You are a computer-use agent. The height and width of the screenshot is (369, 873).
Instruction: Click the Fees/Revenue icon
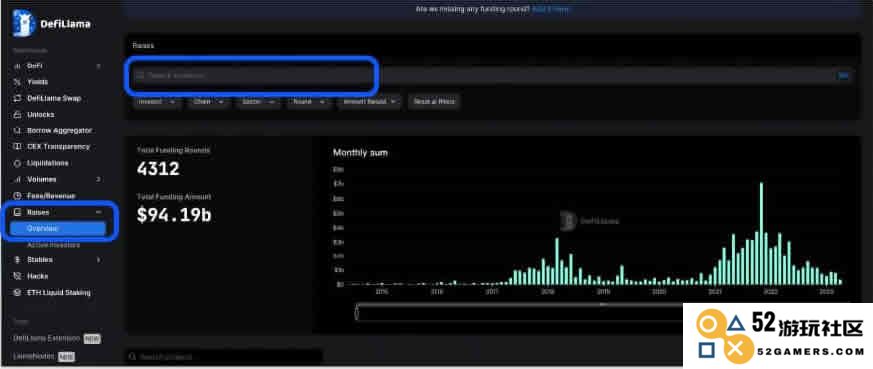coord(17,196)
